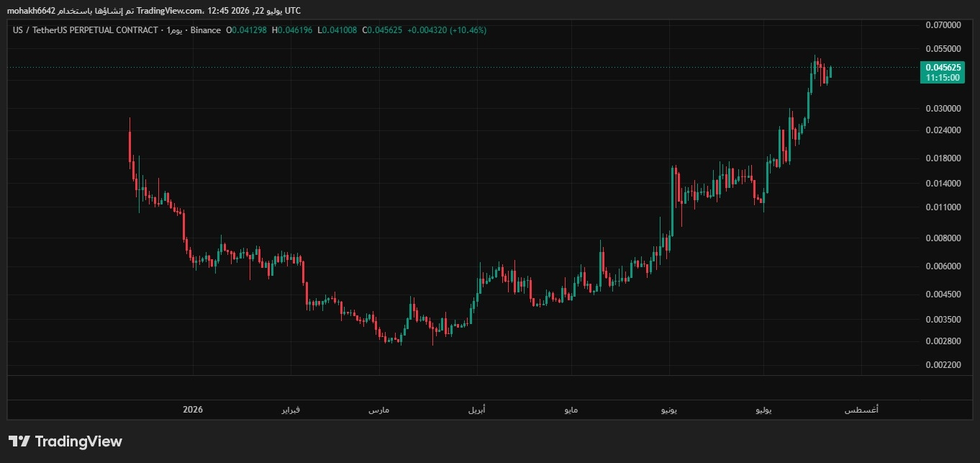Click the أبريل month label on time axis
This screenshot has height=463, width=980.
[x=476, y=410]
